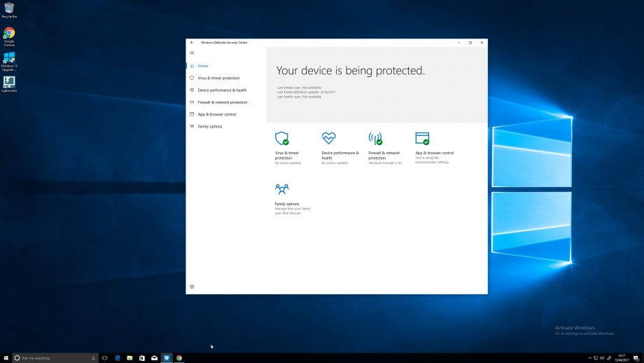Click the Cortana microphone icon
Viewport: 644px width, 363px height.
pyautogui.click(x=93, y=358)
